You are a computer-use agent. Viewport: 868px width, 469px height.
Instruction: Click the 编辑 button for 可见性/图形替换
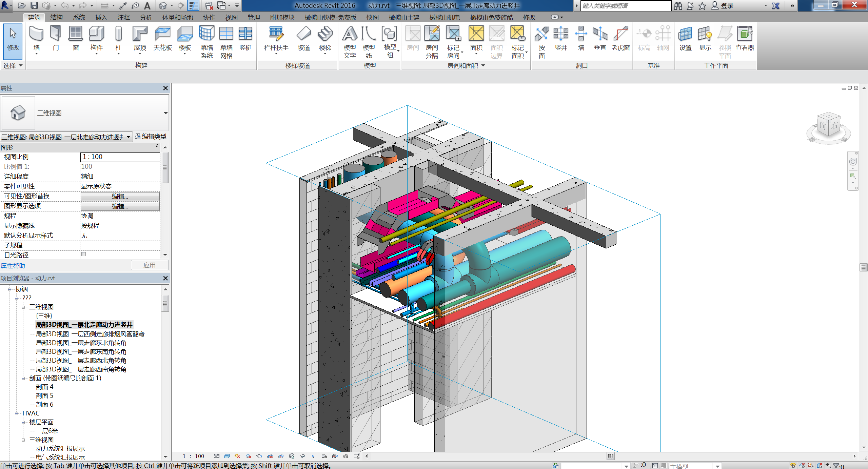pos(120,196)
